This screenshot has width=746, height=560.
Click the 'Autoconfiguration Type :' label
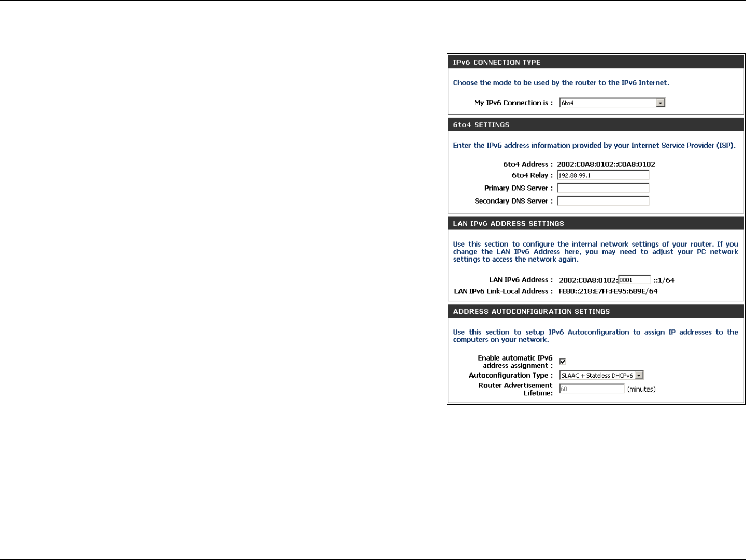pyautogui.click(x=511, y=375)
